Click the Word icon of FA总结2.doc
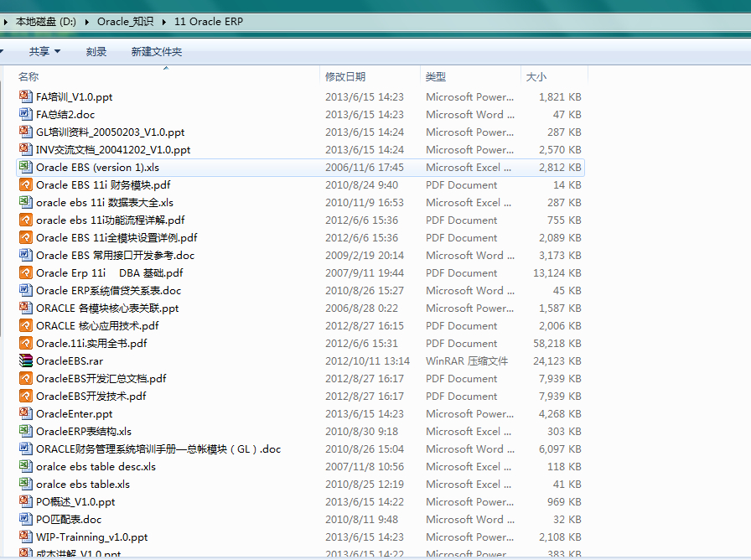Viewport: 751px width, 560px height. click(25, 114)
